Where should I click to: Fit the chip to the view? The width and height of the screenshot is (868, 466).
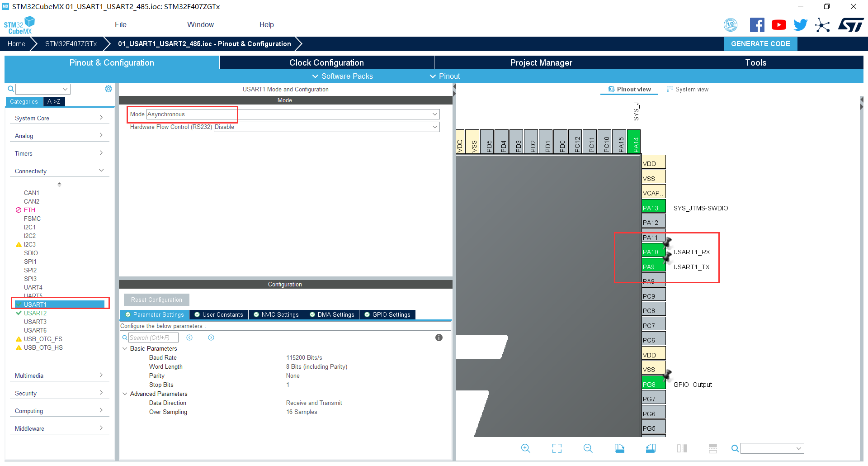(557, 448)
